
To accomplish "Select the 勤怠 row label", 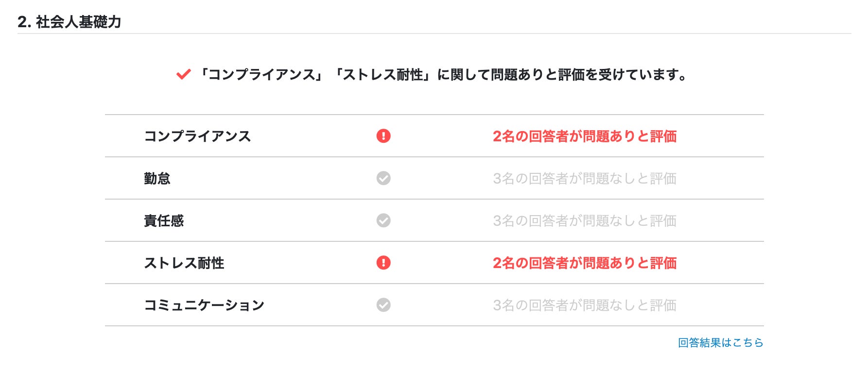I will (x=157, y=178).
